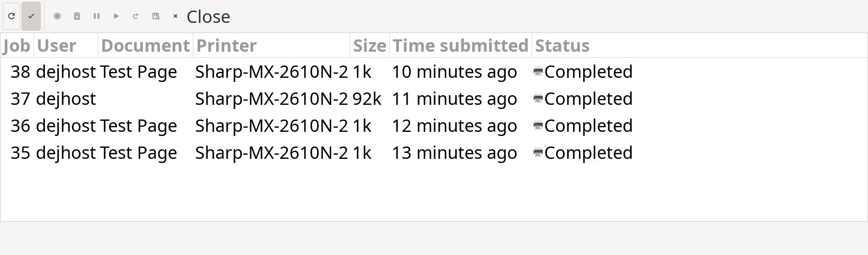The height and width of the screenshot is (255, 868).
Task: Click printer icon beside job 36 Completed
Action: (x=538, y=126)
